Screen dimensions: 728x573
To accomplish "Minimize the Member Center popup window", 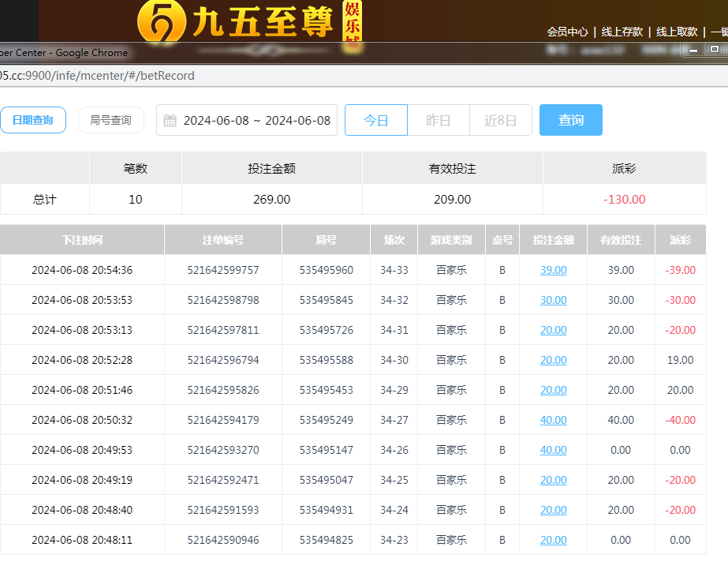I will 693,51.
